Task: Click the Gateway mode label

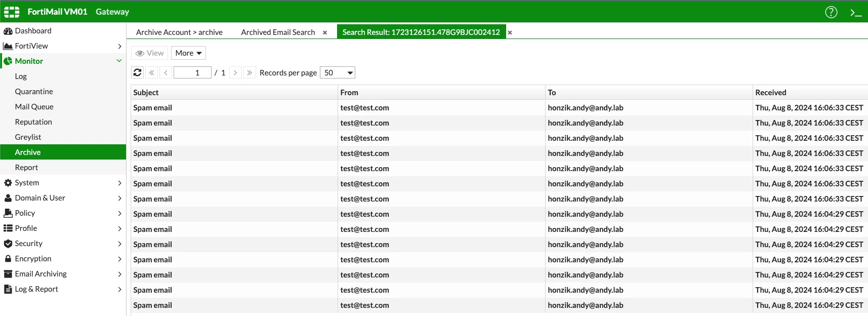Action: (x=112, y=12)
